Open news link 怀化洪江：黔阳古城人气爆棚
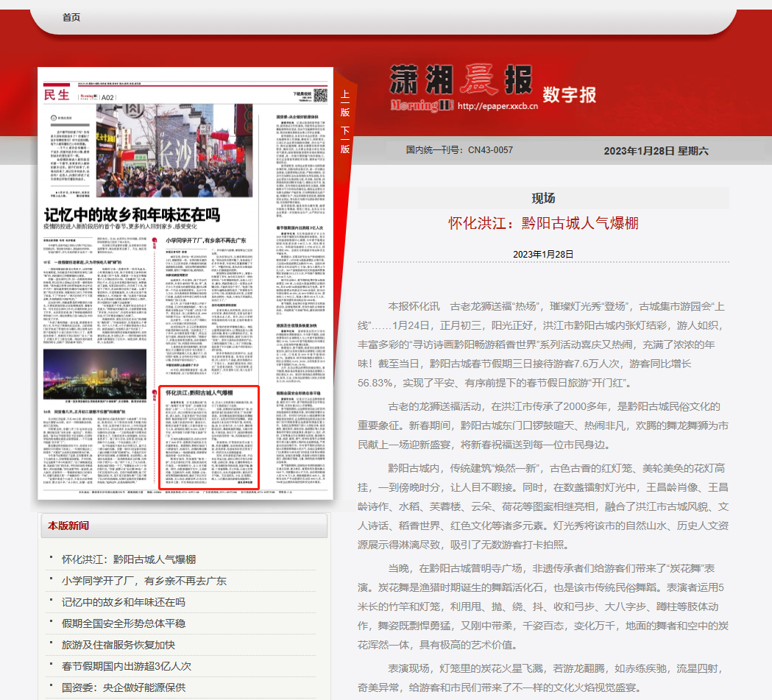772x700 pixels. coord(129,559)
